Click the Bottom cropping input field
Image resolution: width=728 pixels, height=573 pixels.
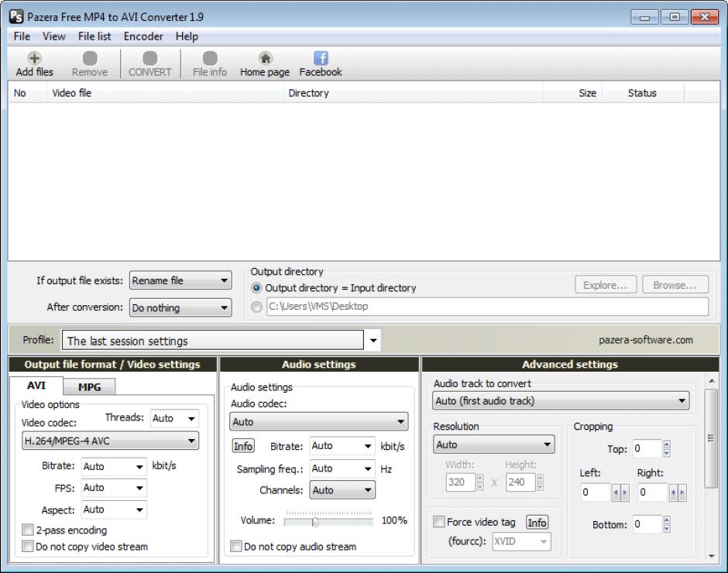pos(647,524)
